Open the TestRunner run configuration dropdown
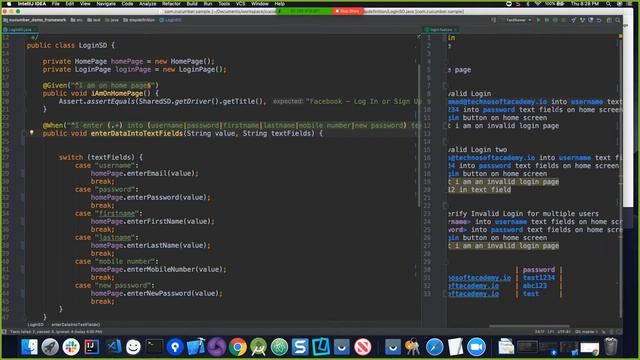The image size is (640, 360). (519, 20)
